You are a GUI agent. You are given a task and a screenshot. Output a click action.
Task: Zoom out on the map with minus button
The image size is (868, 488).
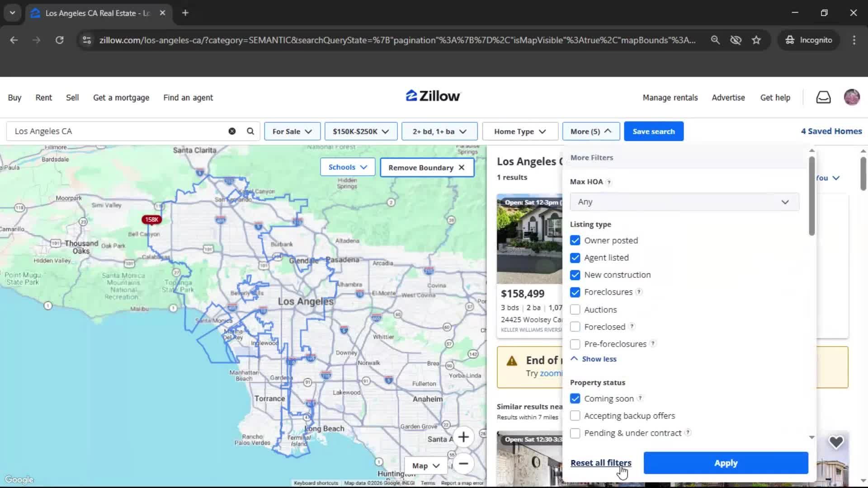[x=464, y=464]
